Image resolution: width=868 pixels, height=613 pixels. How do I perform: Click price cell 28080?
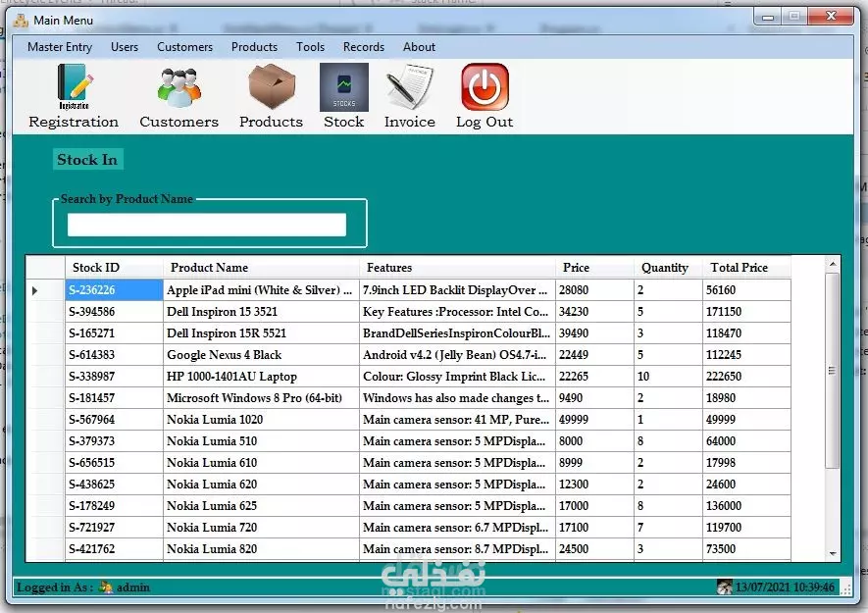tap(594, 290)
